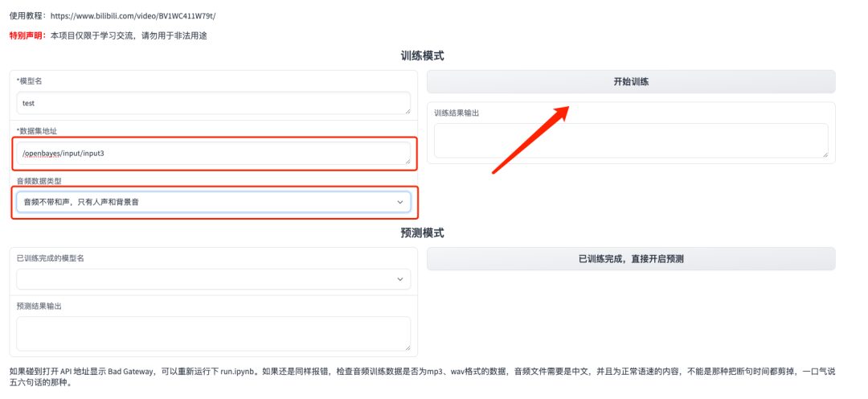This screenshot has height=399, width=868.
Task: Click the red 特别声明 text
Action: coord(27,36)
